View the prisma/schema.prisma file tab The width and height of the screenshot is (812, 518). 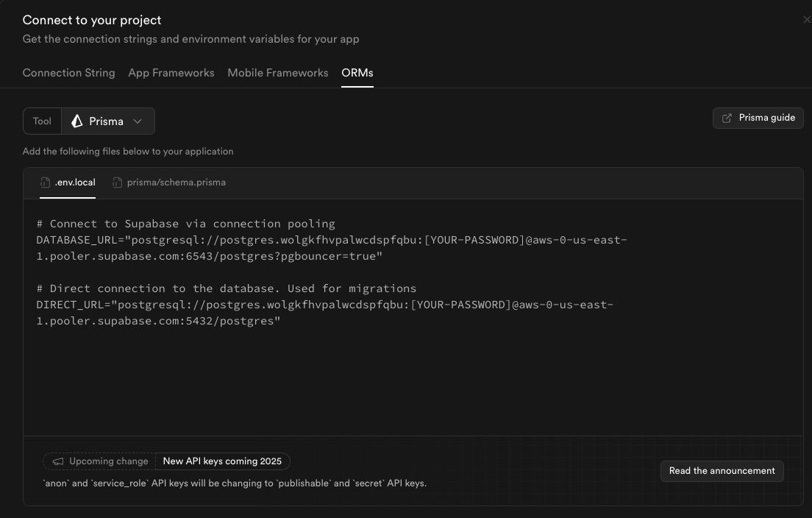pyautogui.click(x=176, y=182)
